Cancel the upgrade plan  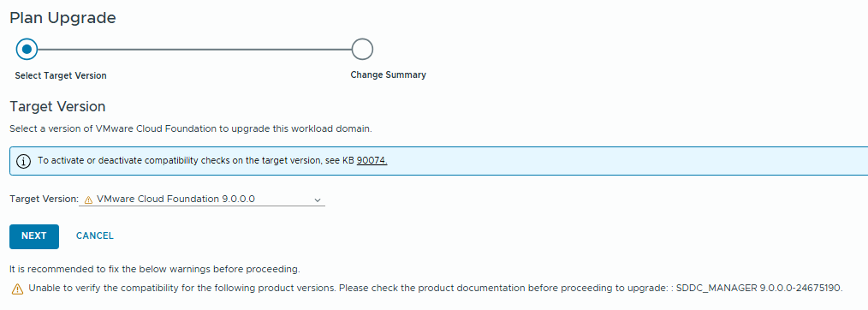(95, 235)
